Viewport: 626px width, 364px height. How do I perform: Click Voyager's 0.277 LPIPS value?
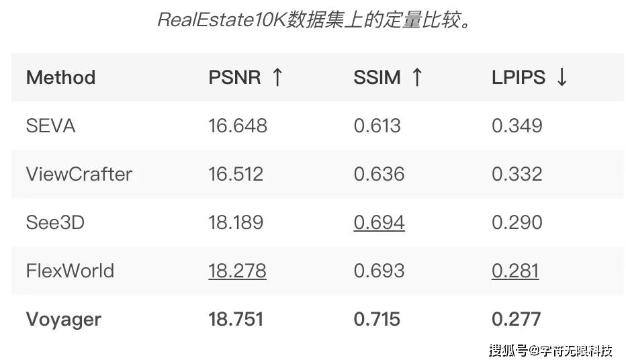click(x=517, y=319)
